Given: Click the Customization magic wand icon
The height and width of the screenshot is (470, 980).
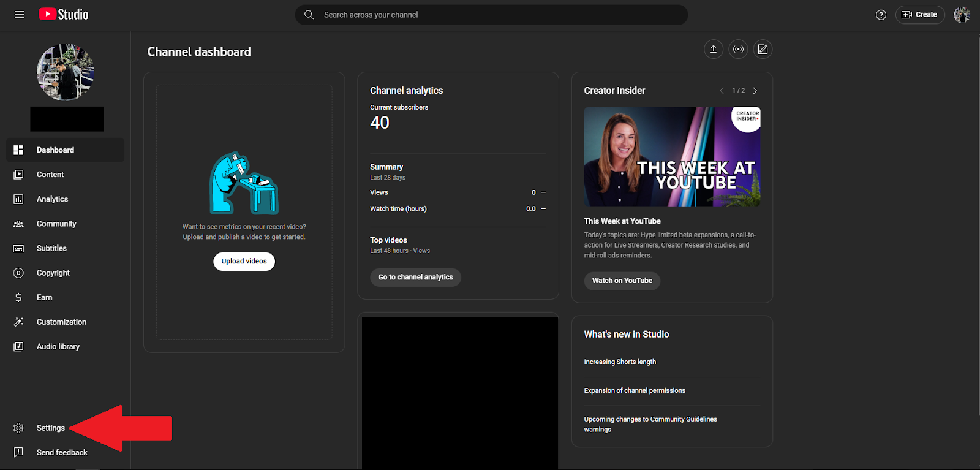Looking at the screenshot, I should (18, 322).
